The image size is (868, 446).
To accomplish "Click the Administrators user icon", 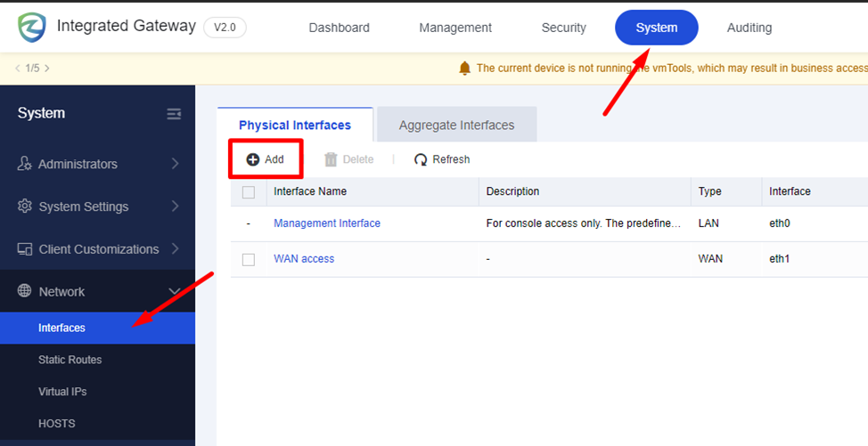I will tap(24, 164).
